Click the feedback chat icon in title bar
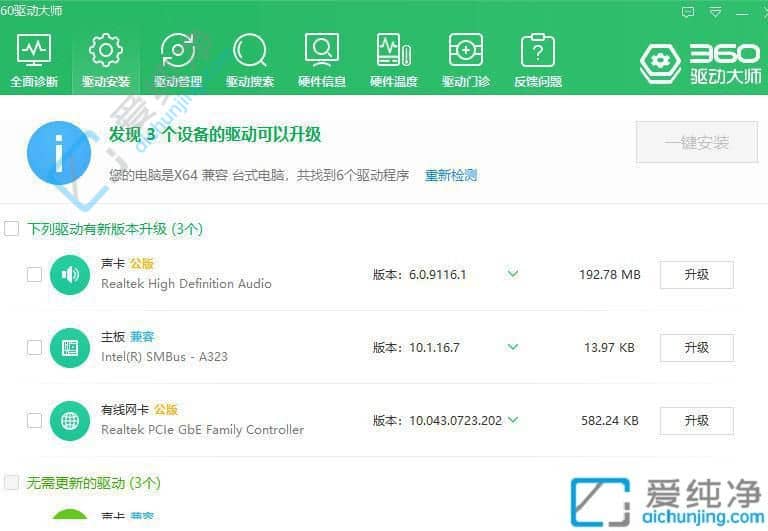Screen dimensions: 768x531 point(688,12)
